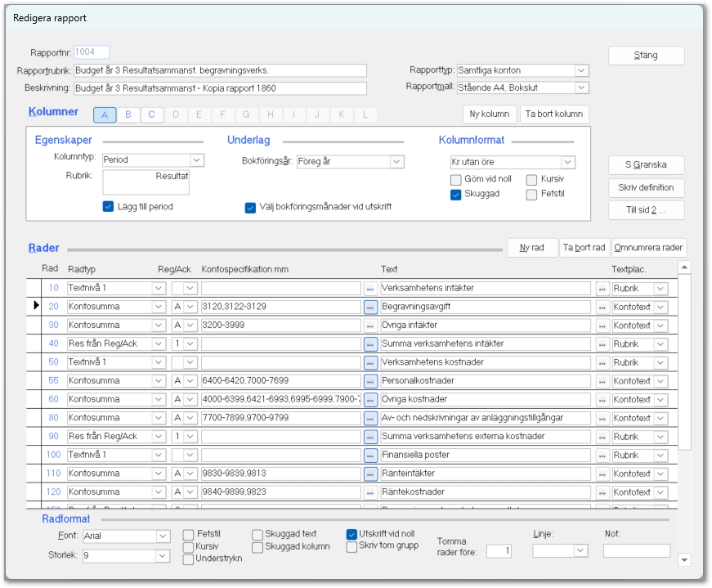Open the Font dropdown showing Arial

tap(163, 536)
